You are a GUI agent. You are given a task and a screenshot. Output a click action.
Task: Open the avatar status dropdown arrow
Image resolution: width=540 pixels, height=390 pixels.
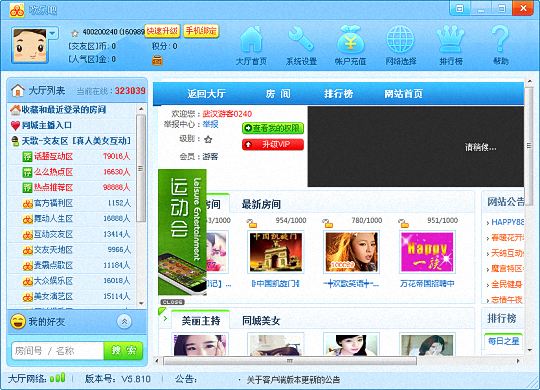click(x=52, y=33)
